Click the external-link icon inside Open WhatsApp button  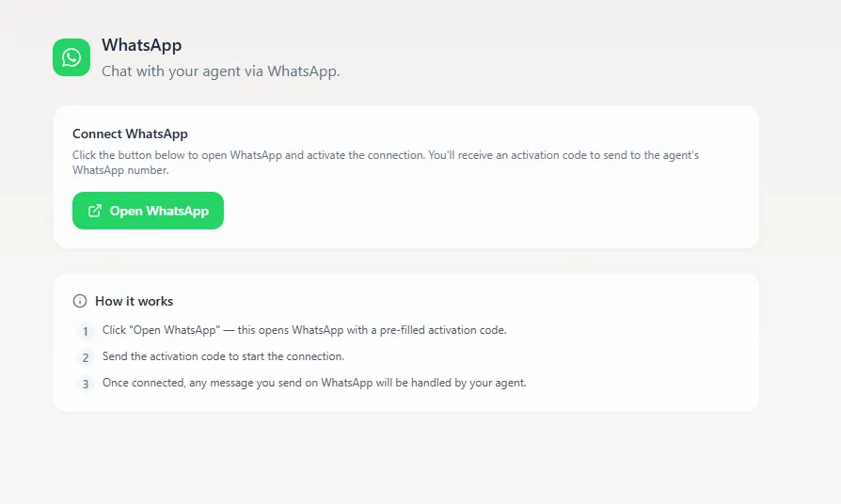[94, 211]
